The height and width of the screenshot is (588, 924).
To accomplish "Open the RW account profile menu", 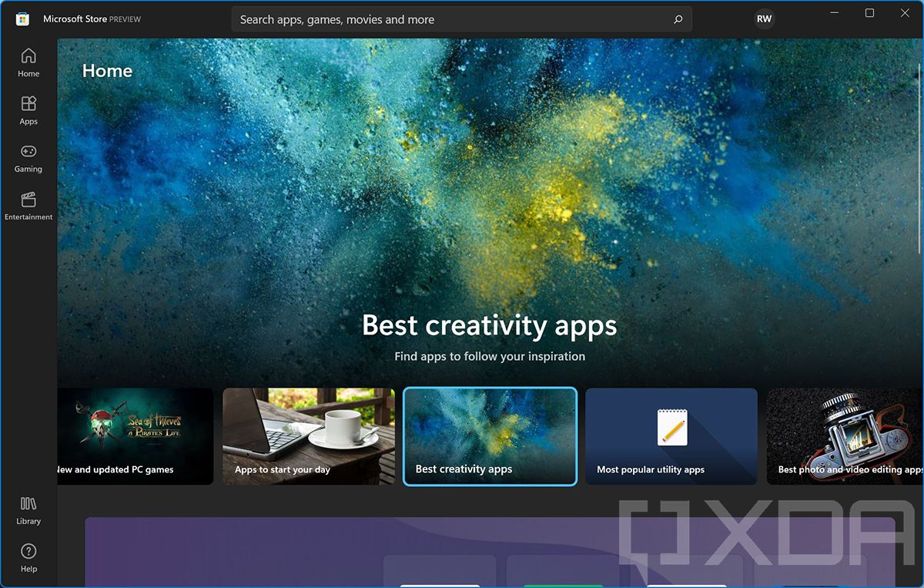I will pyautogui.click(x=764, y=19).
